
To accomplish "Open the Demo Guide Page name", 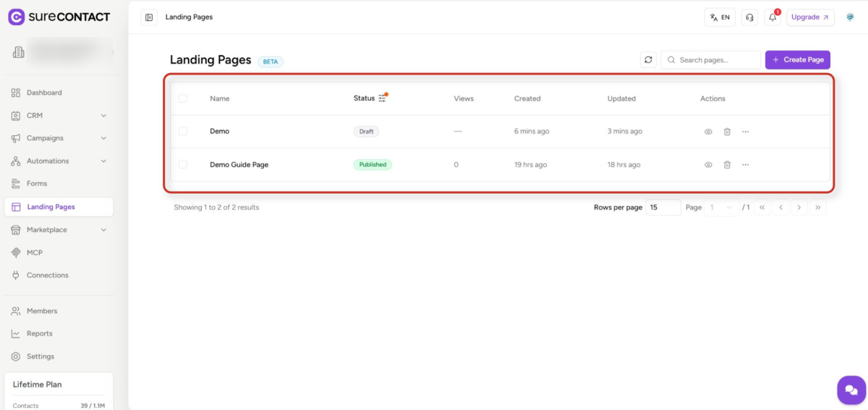I will [239, 165].
